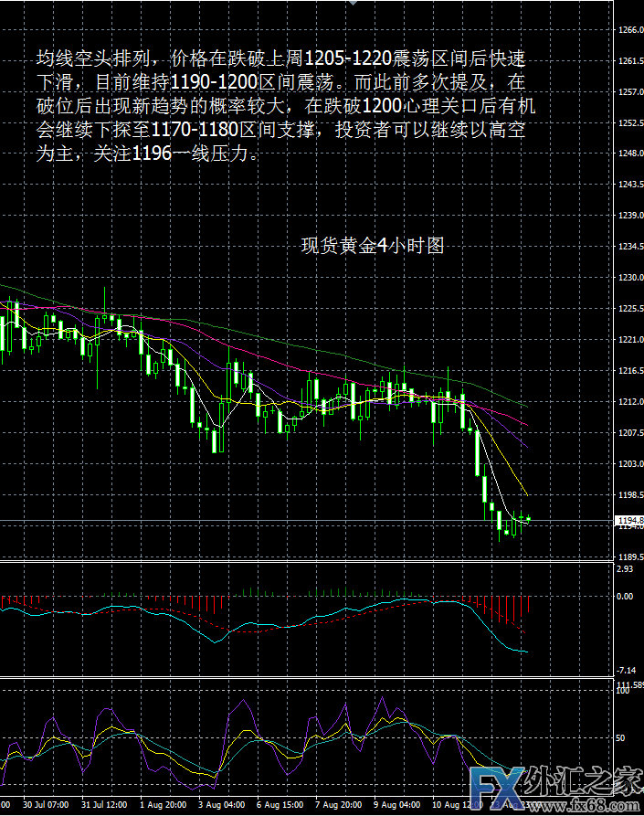Viewport: 644px width, 816px height.
Task: Select the 6 Aug 15:00 time label
Action: pos(281,806)
